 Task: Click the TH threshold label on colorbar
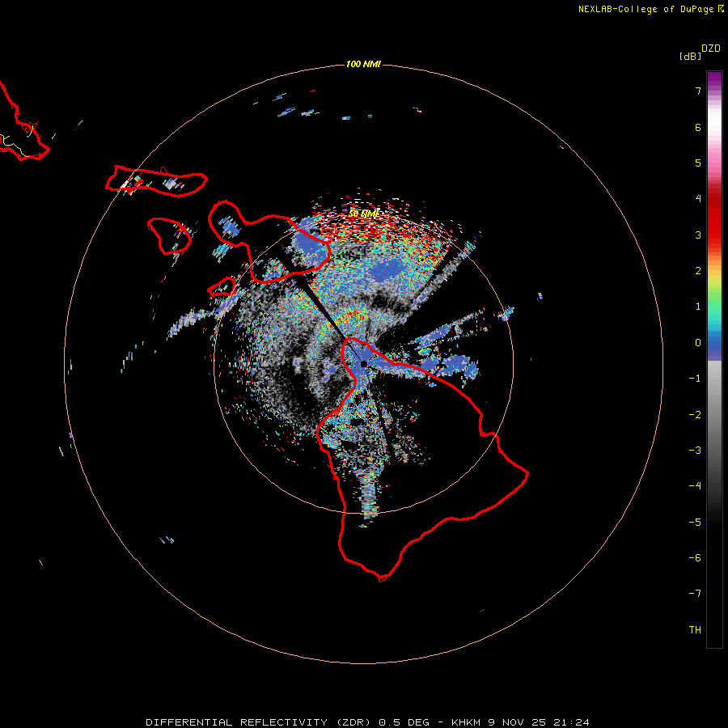point(695,630)
